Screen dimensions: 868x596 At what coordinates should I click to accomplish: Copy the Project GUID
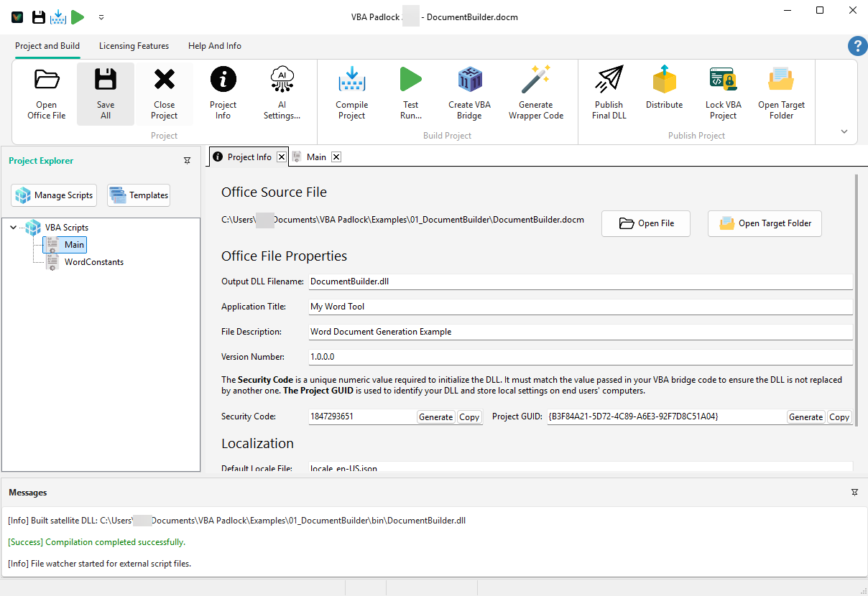pos(839,416)
